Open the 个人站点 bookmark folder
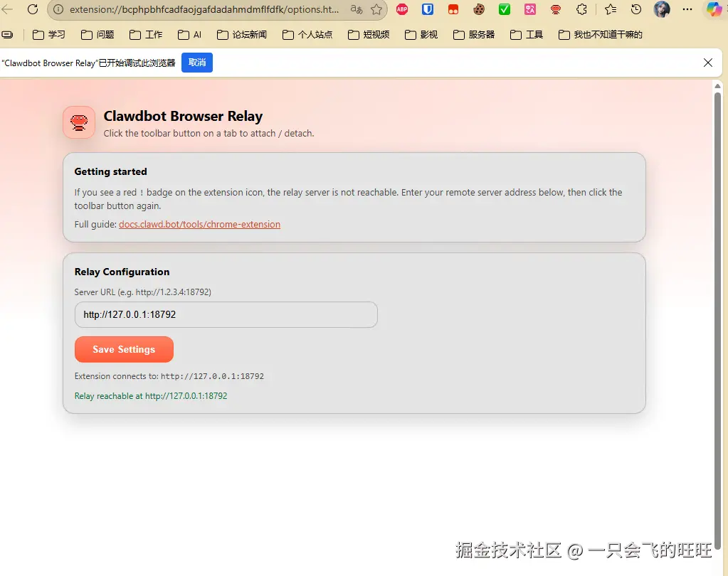728x576 pixels. [x=307, y=35]
